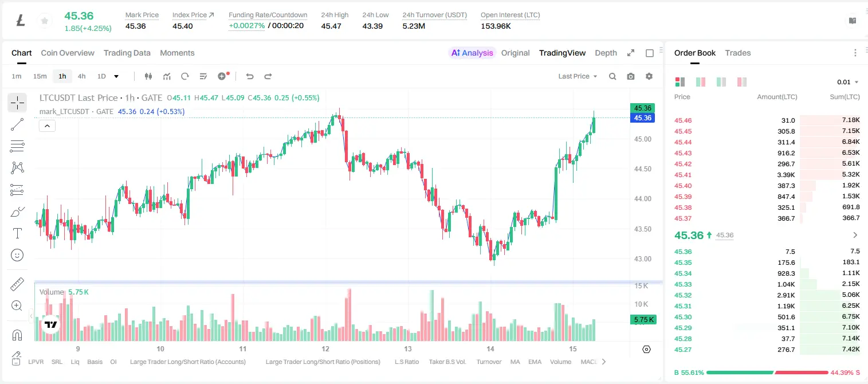Expand the 1D timeframe dropdown arrow
868x384 pixels.
tap(116, 76)
